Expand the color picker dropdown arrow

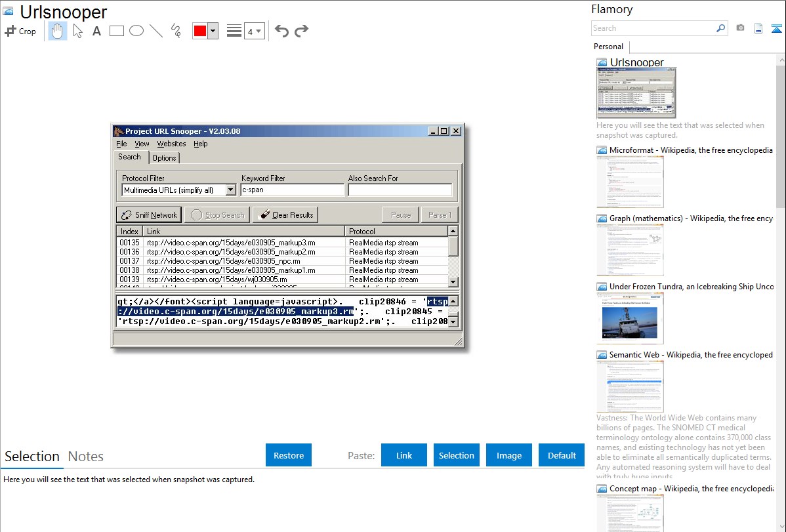click(213, 31)
